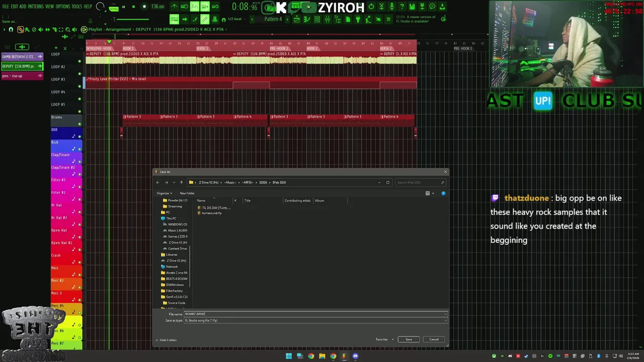
Task: Open the PATTERNS menu
Action: 36,7
